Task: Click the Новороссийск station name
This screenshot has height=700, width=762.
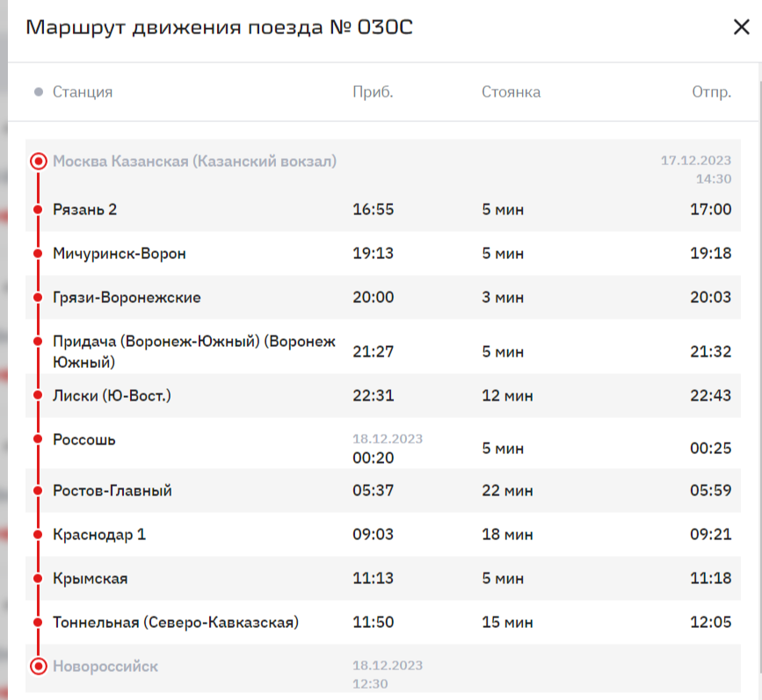Action: pyautogui.click(x=105, y=667)
